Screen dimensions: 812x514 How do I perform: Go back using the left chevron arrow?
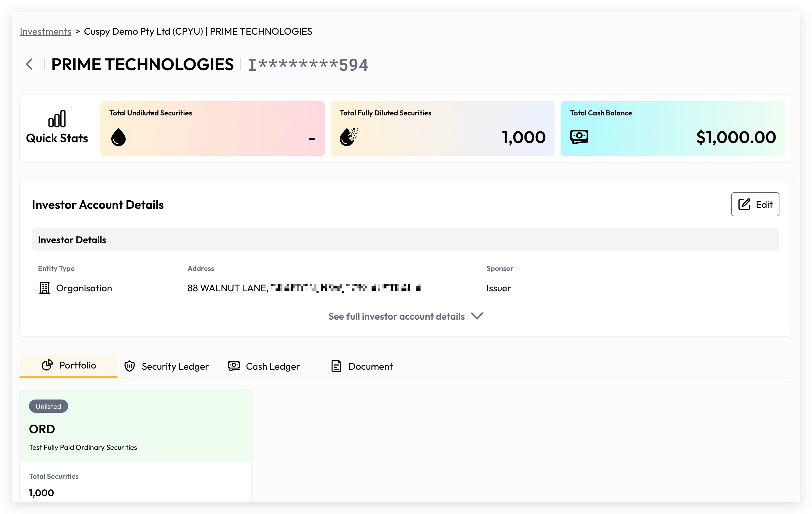coord(29,64)
